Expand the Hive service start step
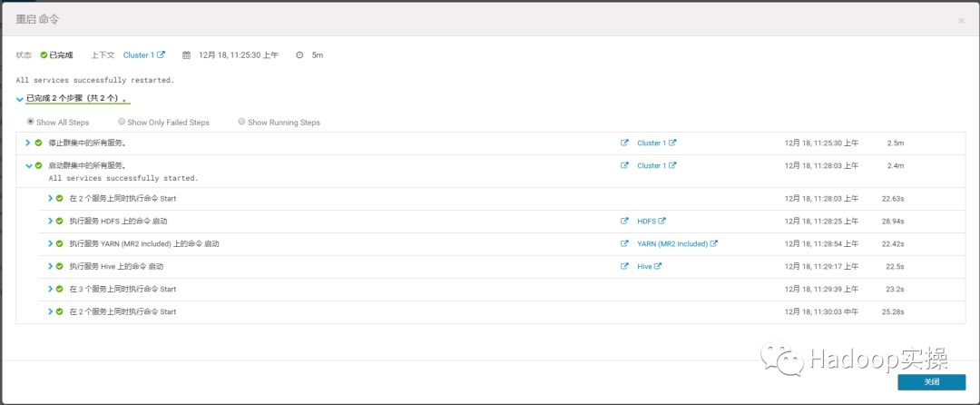 (x=51, y=266)
